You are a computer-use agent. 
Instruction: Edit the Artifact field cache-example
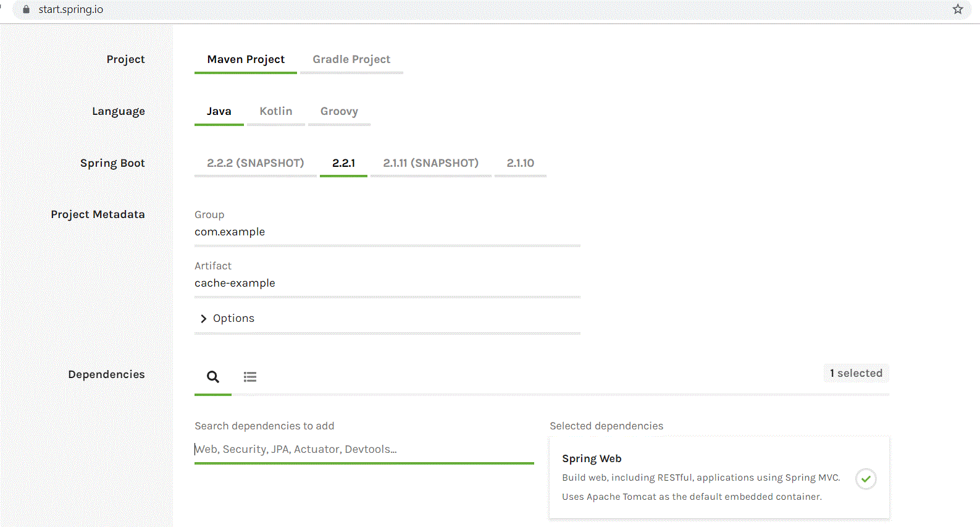click(387, 284)
